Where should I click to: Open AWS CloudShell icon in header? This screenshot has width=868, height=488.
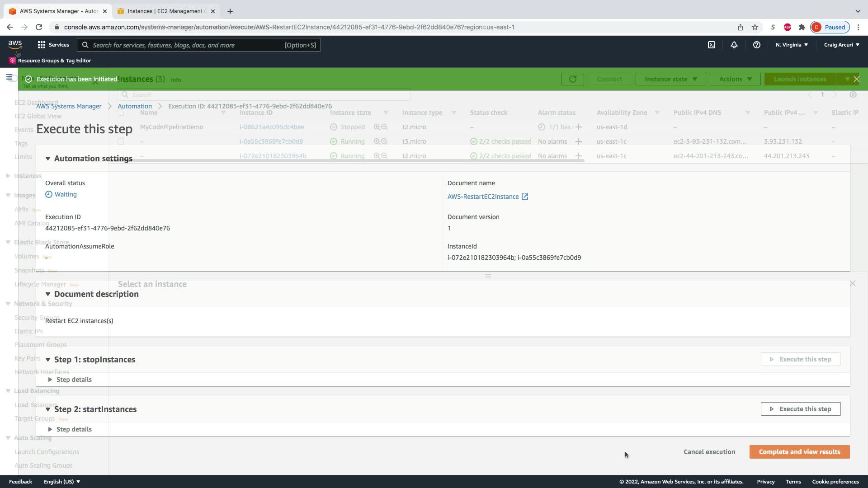click(x=712, y=45)
